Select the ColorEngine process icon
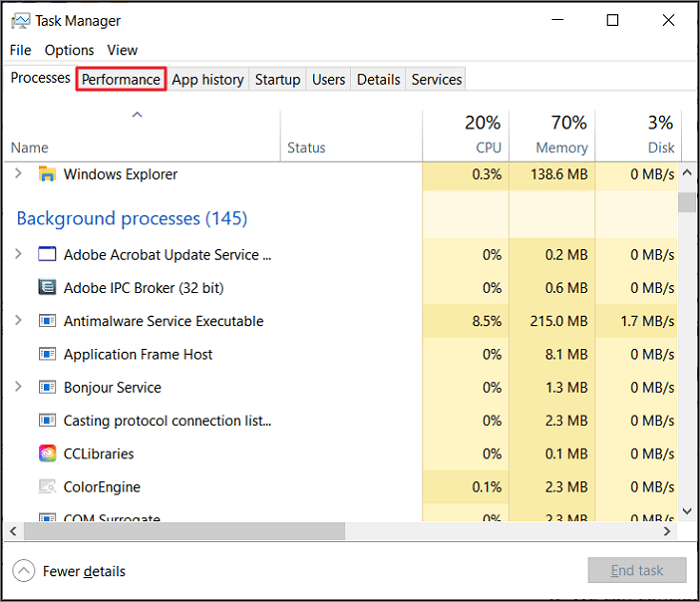 coord(47,487)
